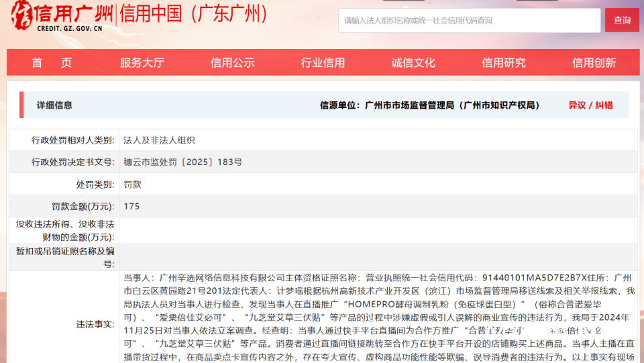Click the 法人及非法人组织 value
The image size is (644, 363).
point(160,140)
